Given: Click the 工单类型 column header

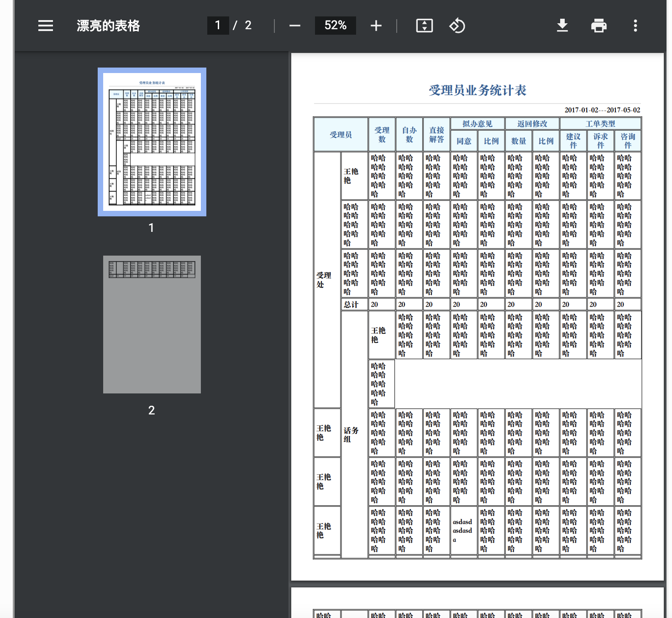Looking at the screenshot, I should click(x=600, y=123).
